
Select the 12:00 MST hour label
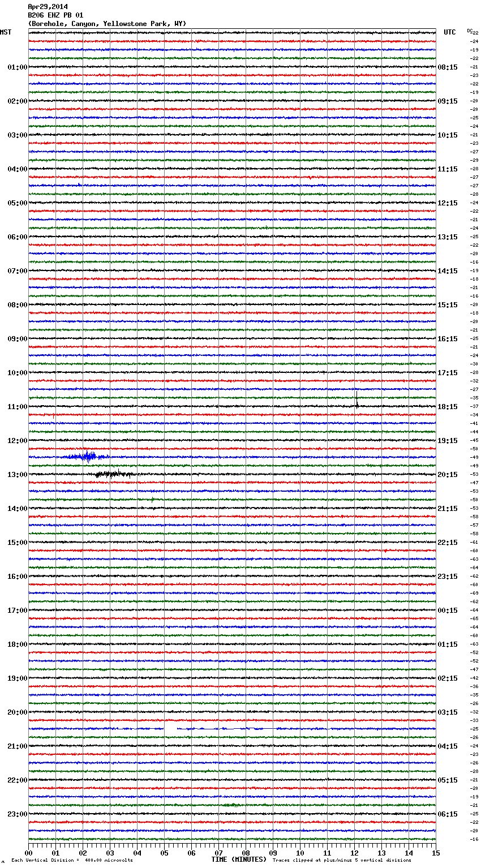point(17,441)
